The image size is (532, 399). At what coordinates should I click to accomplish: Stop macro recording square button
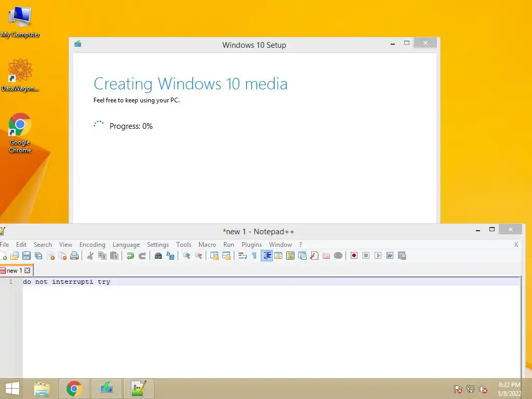pyautogui.click(x=366, y=256)
